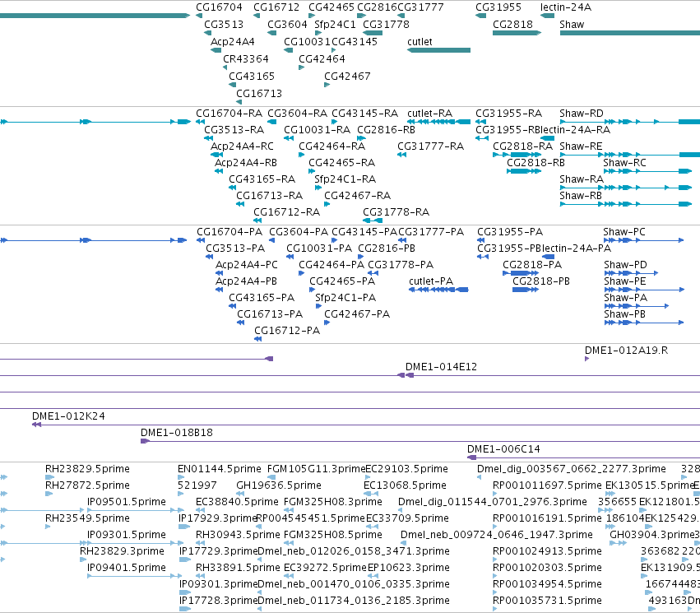Screen dimensions: 700x613
Task: Select the CG16712-PA protein label
Action: pos(287,331)
